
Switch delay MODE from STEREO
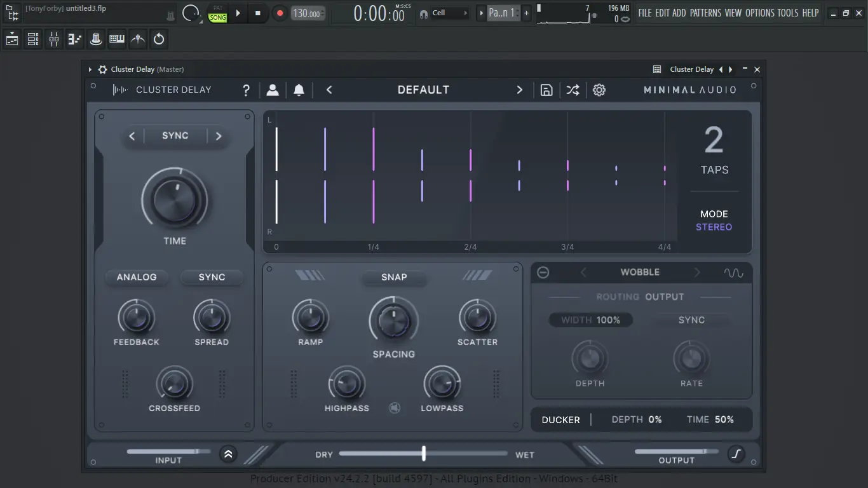click(714, 226)
